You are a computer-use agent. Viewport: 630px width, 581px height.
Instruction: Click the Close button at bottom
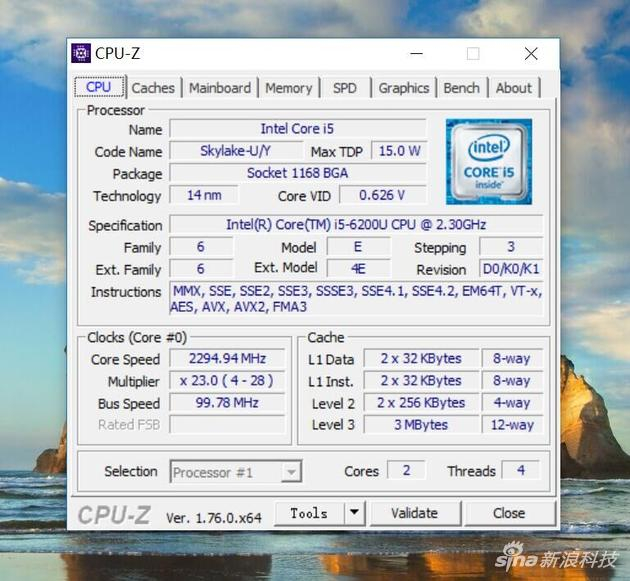click(x=509, y=513)
